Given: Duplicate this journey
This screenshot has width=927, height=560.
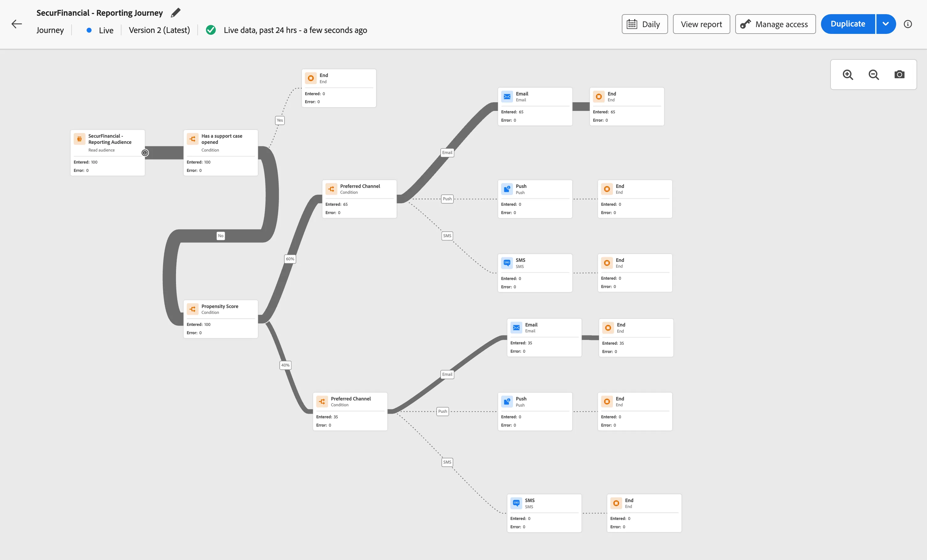Looking at the screenshot, I should coord(848,24).
